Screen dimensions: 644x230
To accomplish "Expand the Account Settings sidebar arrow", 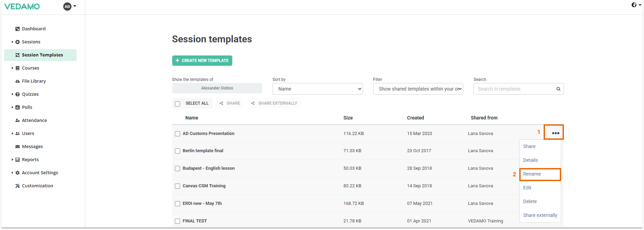I will click(x=12, y=173).
